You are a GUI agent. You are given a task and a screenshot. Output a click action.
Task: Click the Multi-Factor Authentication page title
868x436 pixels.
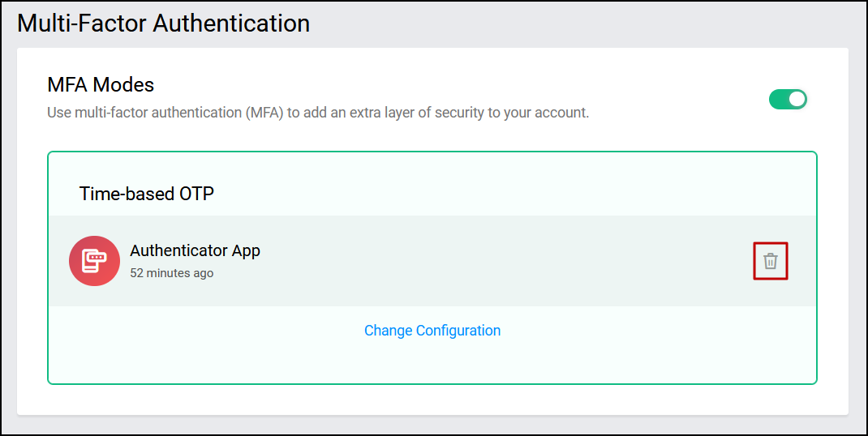click(163, 23)
